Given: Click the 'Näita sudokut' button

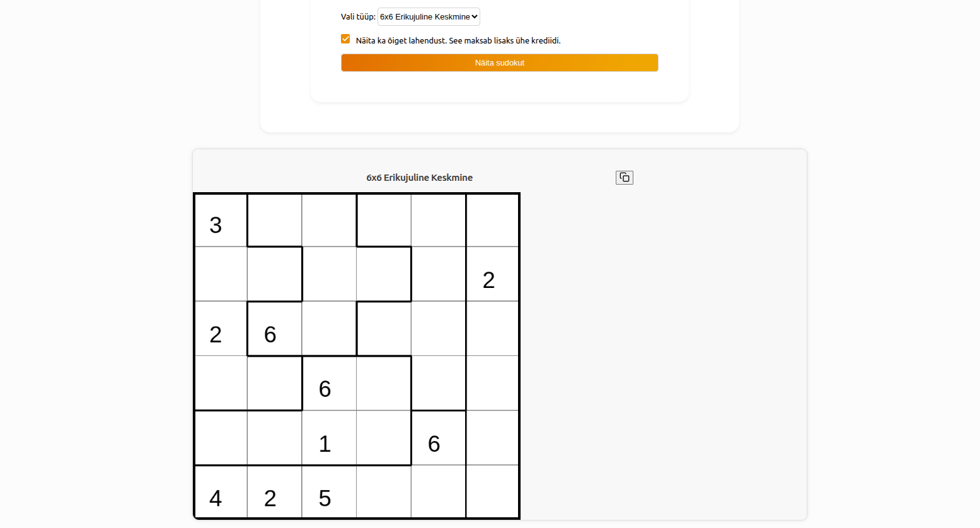Looking at the screenshot, I should [x=499, y=63].
